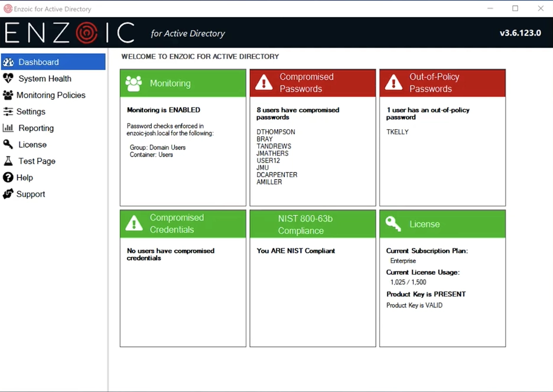Image resolution: width=553 pixels, height=392 pixels.
Task: Open Help using the question mark icon
Action: point(8,177)
